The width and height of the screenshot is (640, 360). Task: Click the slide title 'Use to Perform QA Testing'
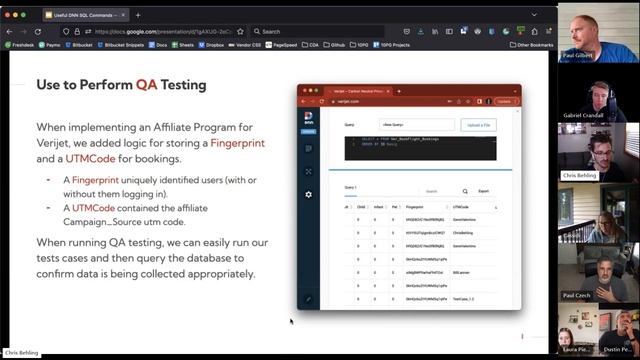point(121,85)
